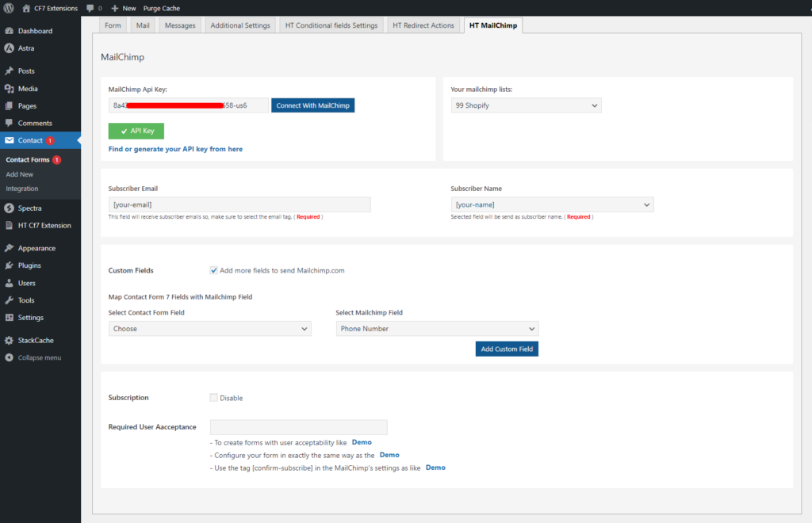The width and height of the screenshot is (812, 523).
Task: Click the WordPress logo icon
Action: point(9,8)
